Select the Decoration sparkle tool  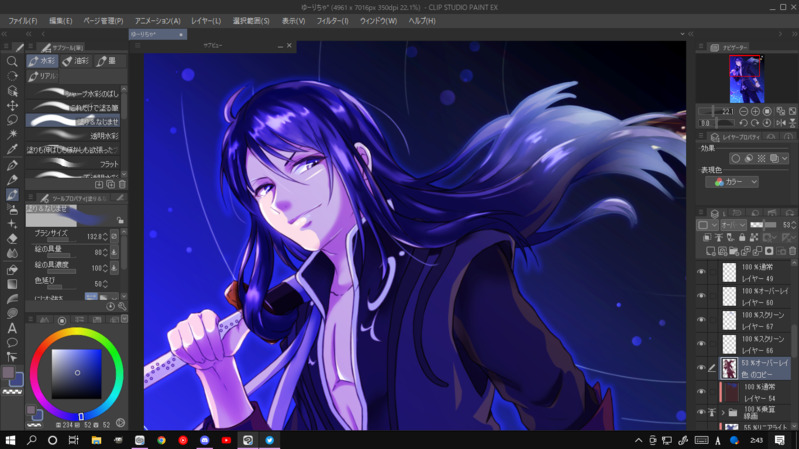(x=12, y=224)
